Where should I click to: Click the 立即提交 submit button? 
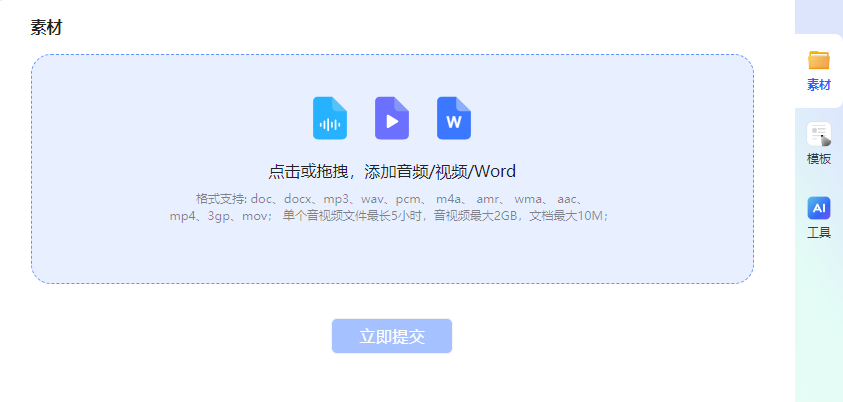click(392, 336)
